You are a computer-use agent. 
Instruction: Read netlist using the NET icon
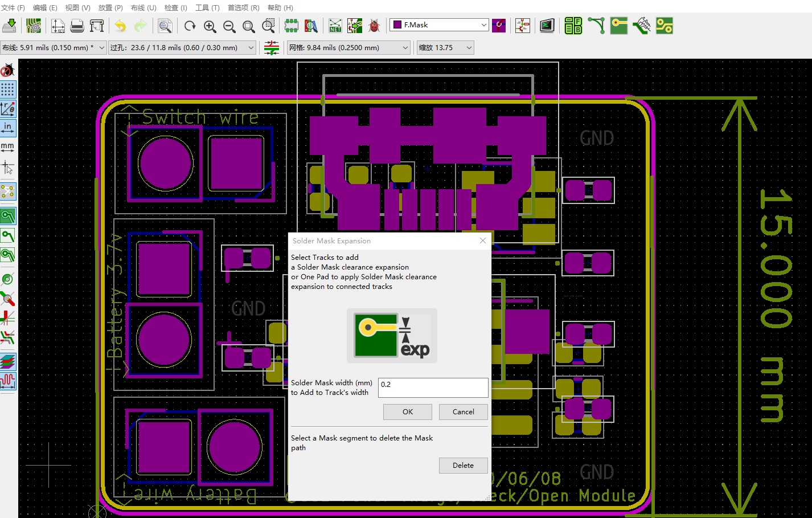(335, 25)
